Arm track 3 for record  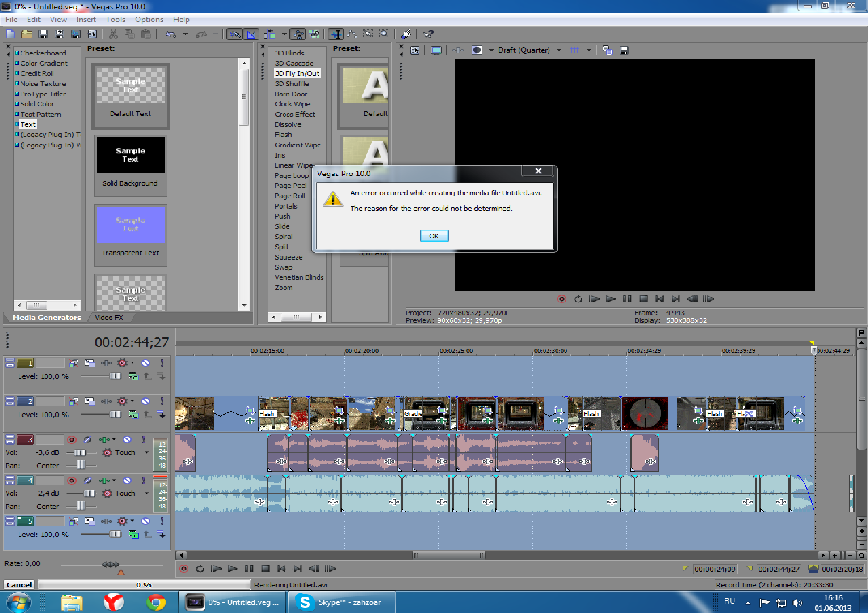72,440
